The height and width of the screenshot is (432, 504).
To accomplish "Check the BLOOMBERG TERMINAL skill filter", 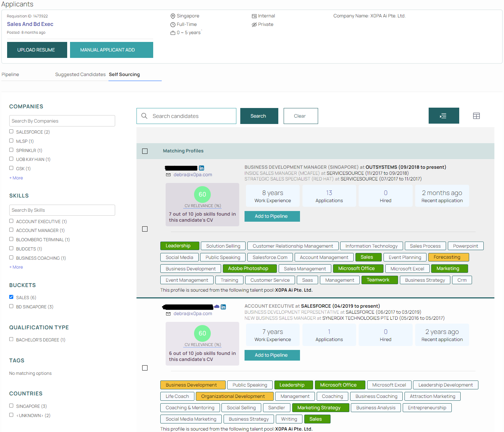I will tap(11, 239).
